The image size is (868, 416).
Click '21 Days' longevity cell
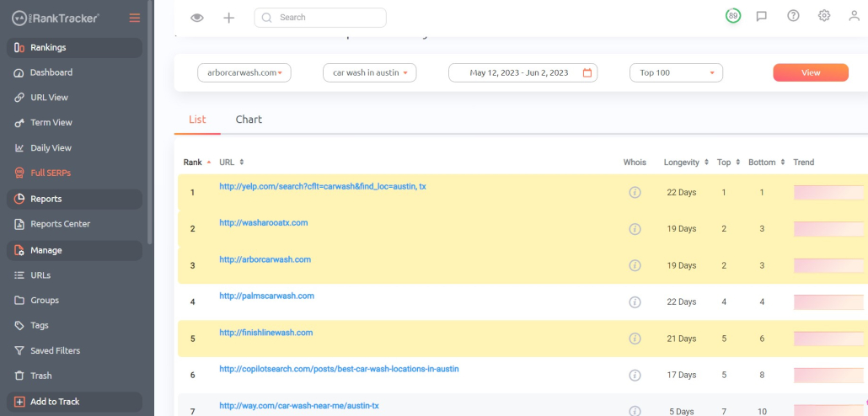(x=682, y=339)
